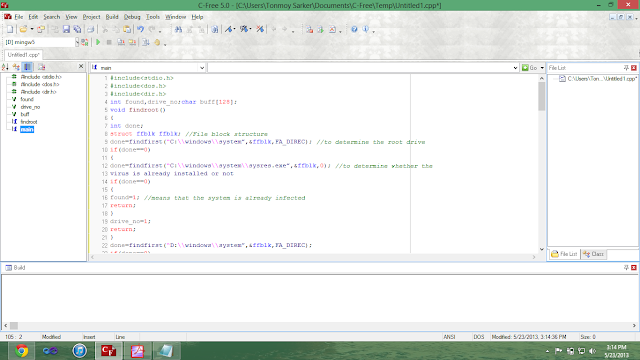Screen dimensions: 640x360
Task: Pin the Build output panel
Action: tap(626, 267)
